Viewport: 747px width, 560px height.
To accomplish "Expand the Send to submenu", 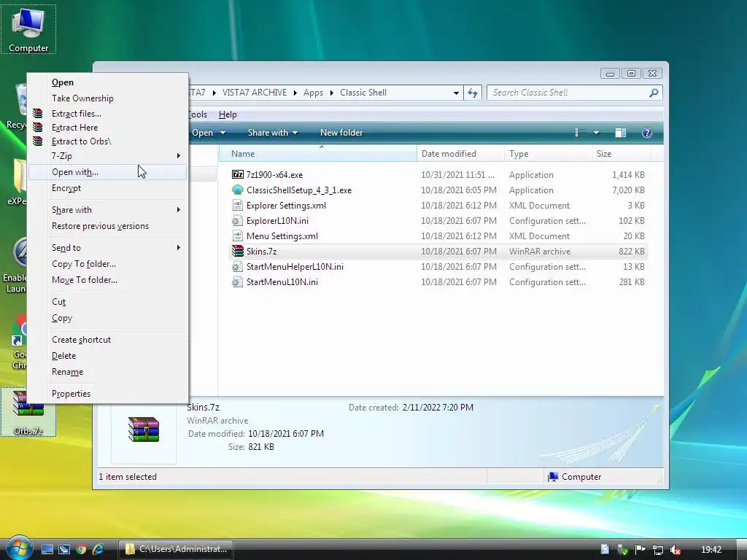I will click(179, 248).
